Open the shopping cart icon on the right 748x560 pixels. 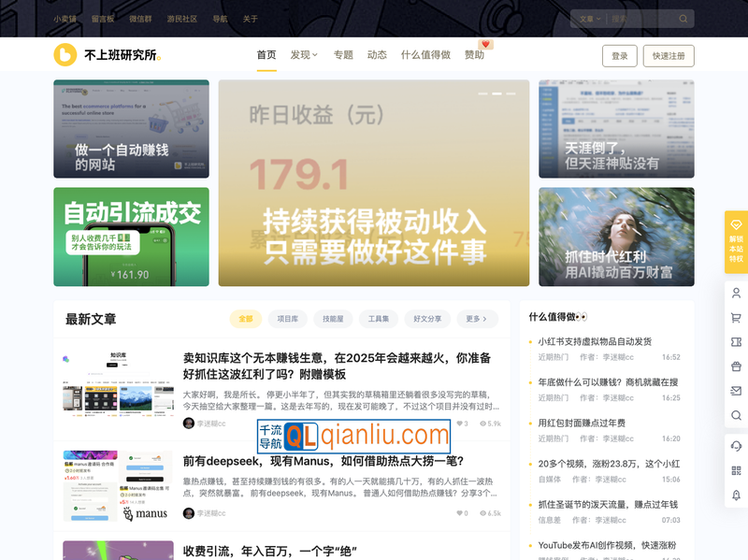tap(736, 318)
